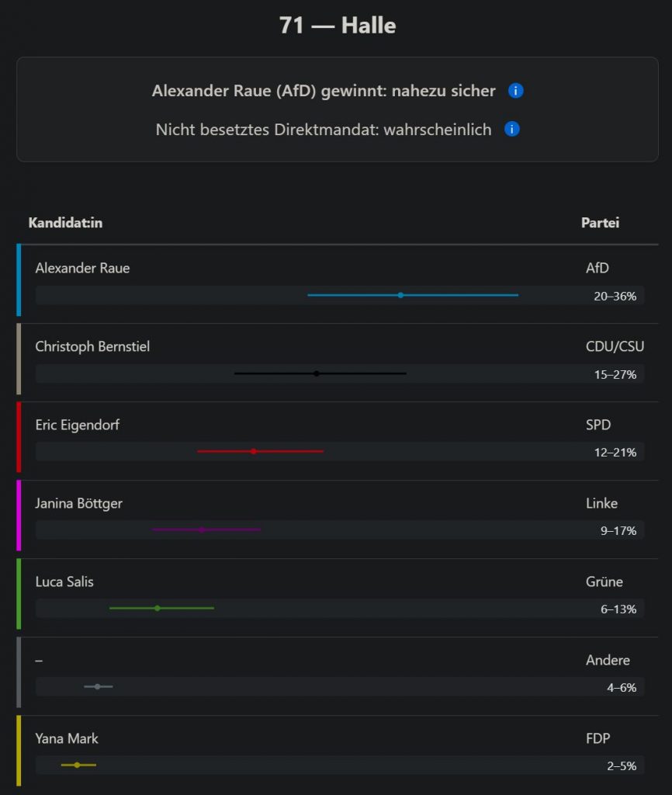Viewport: 672px width, 795px height.
Task: Click candidate Yana Mark
Action: pyautogui.click(x=67, y=738)
